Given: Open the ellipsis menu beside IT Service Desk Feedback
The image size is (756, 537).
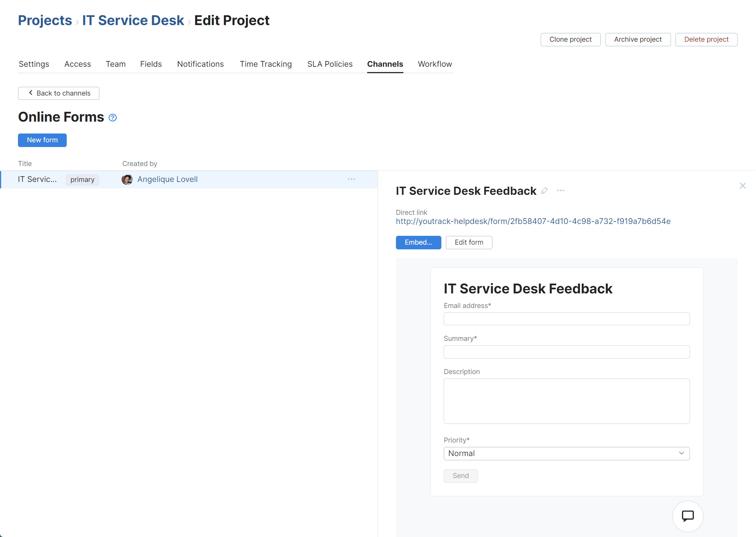Looking at the screenshot, I should [x=561, y=191].
